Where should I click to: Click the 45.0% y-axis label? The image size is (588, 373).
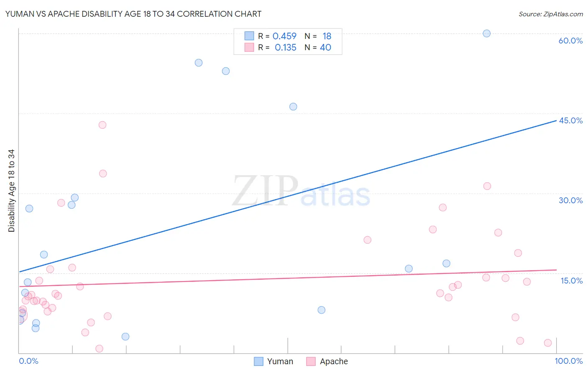coord(570,120)
